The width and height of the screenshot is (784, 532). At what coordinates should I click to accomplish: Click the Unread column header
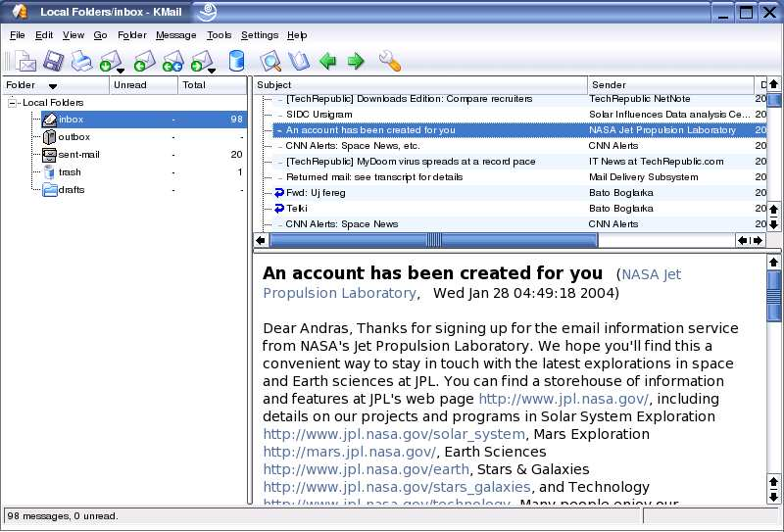[143, 85]
